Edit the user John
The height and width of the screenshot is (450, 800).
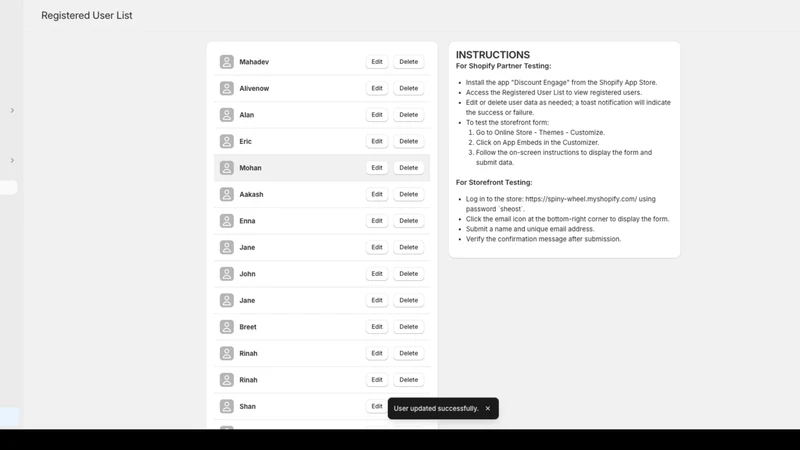coord(377,274)
